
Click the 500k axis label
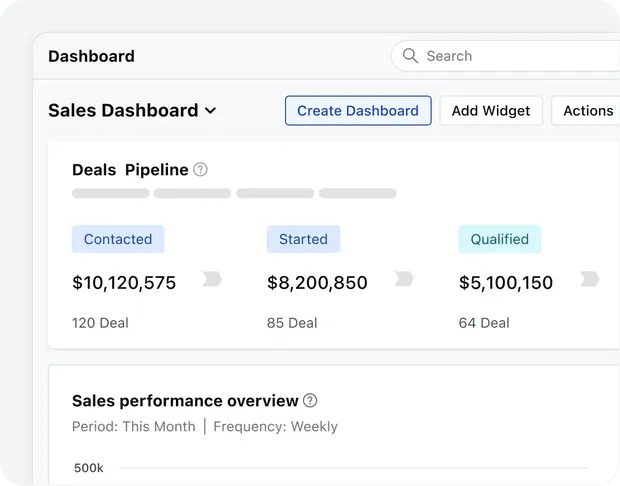[89, 468]
